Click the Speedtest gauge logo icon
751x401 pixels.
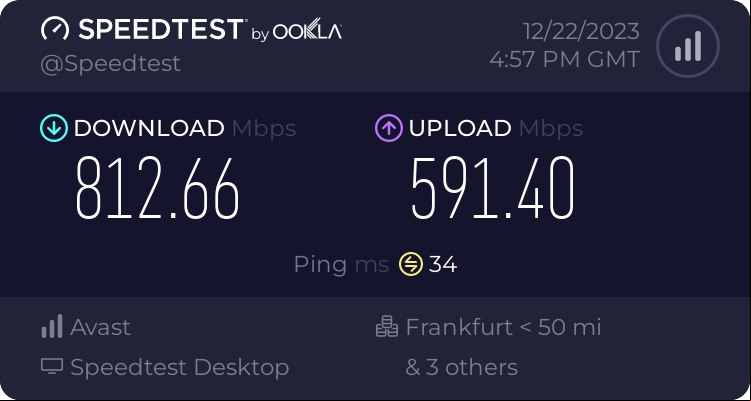click(55, 29)
